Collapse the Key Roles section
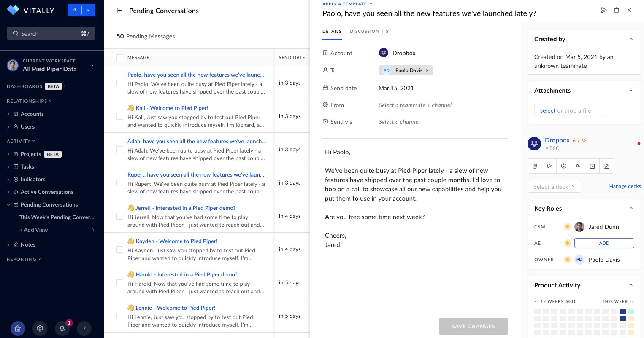Screen dimensions: 644x338 click(x=631, y=208)
